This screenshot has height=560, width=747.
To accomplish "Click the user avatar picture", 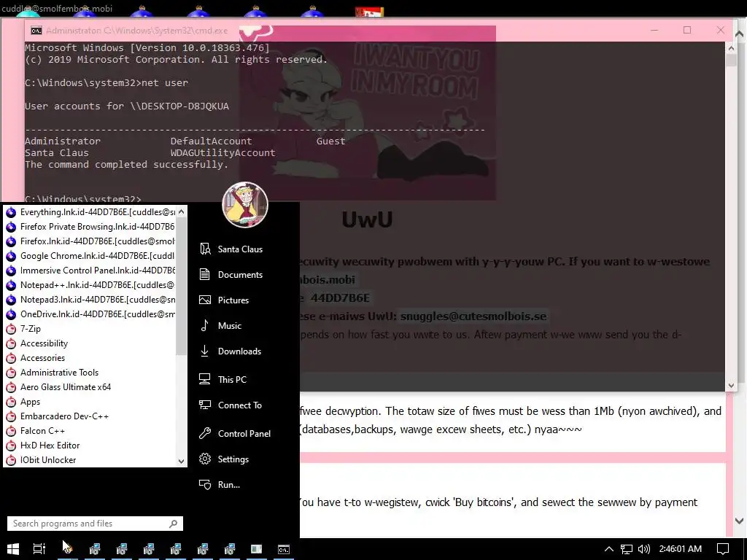I will pos(245,205).
